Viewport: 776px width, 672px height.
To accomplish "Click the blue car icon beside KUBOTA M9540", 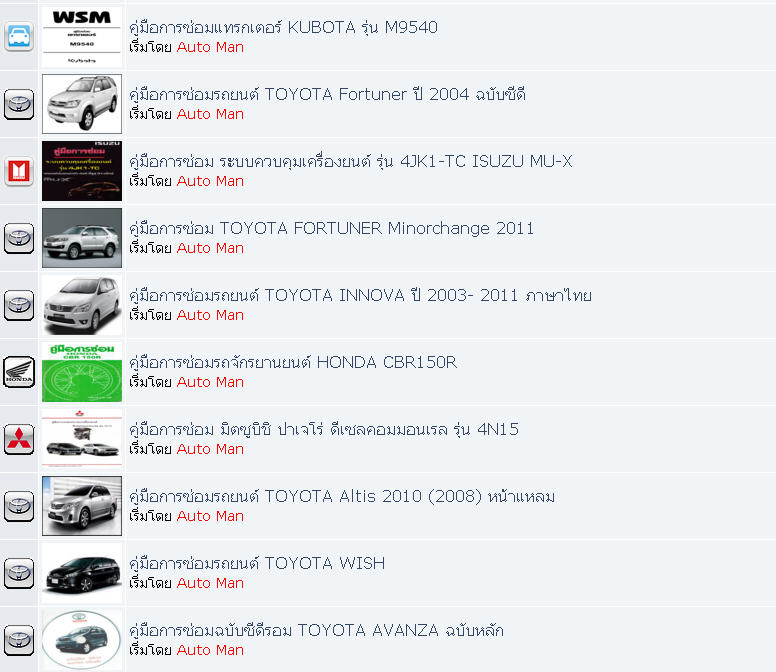I will [x=19, y=36].
